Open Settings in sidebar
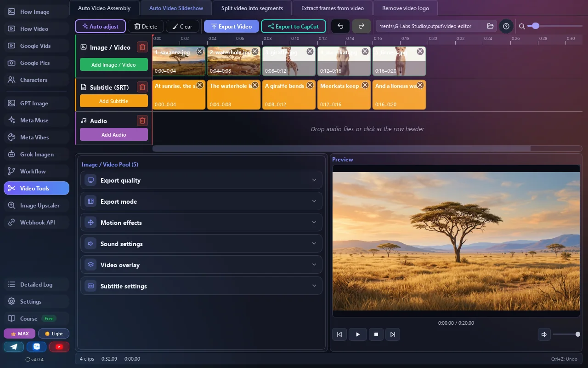This screenshot has height=368, width=588. (36, 301)
